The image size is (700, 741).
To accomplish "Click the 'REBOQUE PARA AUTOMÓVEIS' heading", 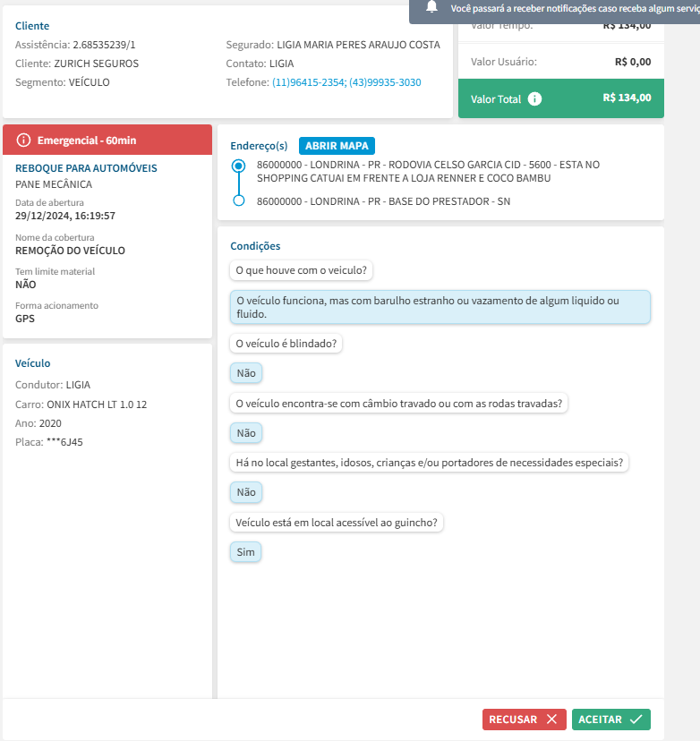I will 86,168.
